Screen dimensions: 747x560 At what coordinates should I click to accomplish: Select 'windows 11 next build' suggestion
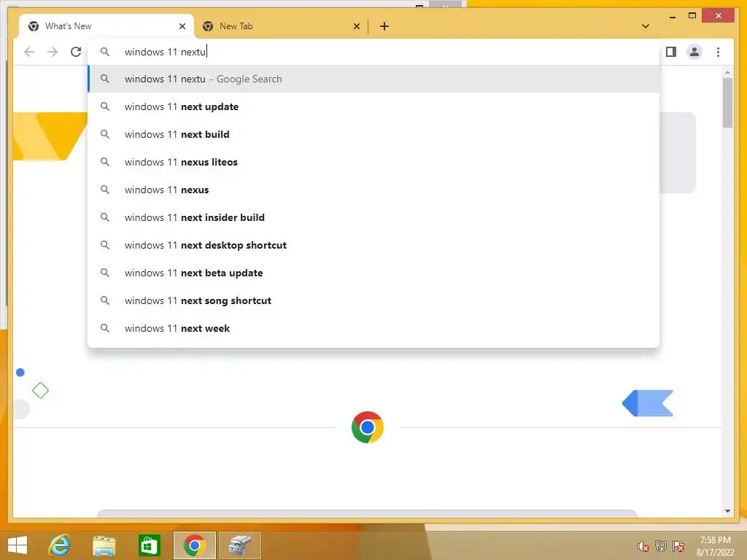(x=373, y=134)
